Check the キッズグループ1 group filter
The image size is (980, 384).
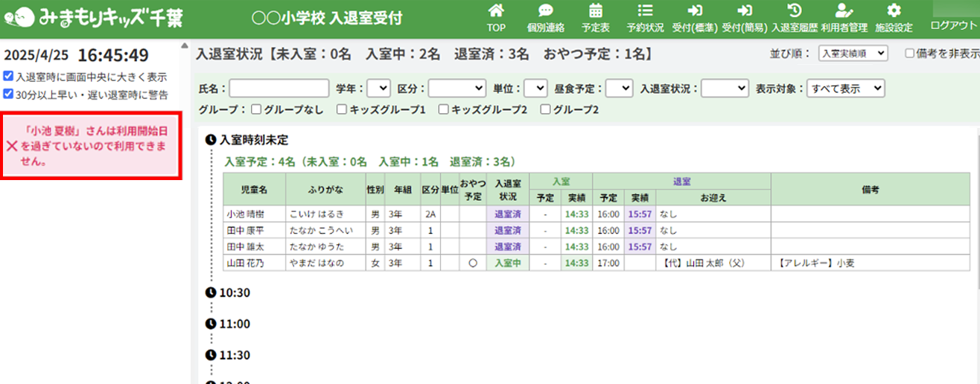342,110
